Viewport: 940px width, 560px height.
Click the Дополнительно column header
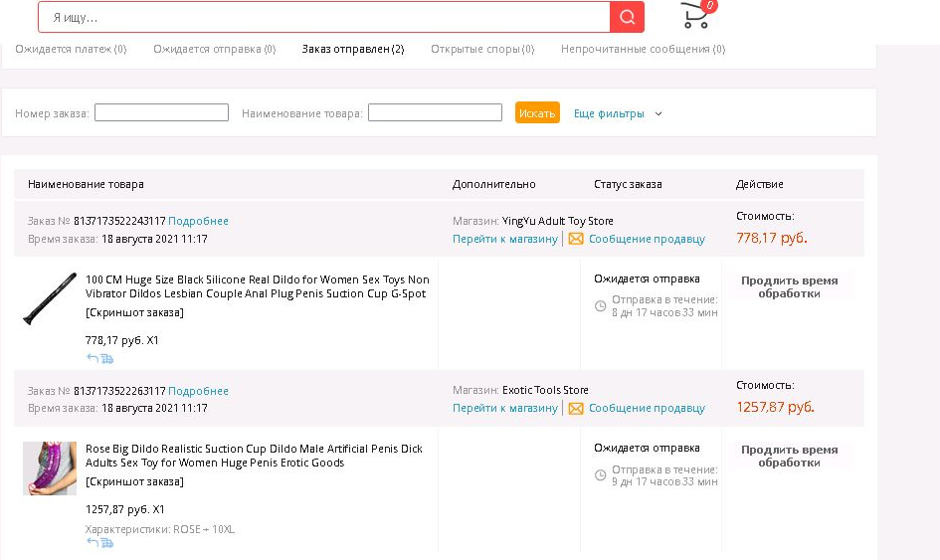pos(494,185)
